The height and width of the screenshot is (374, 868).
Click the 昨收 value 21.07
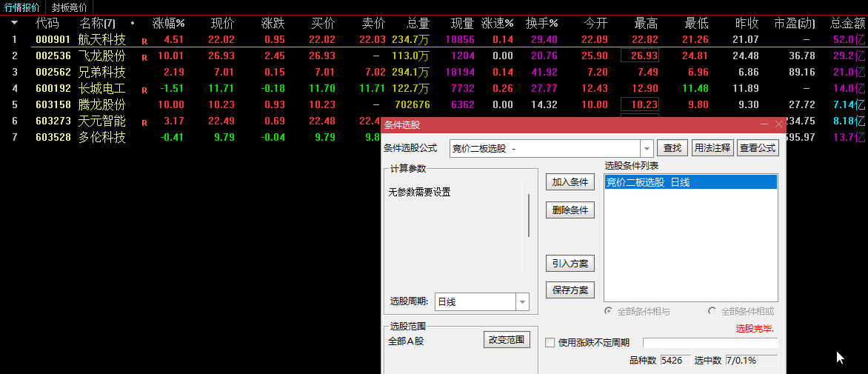pyautogui.click(x=745, y=40)
